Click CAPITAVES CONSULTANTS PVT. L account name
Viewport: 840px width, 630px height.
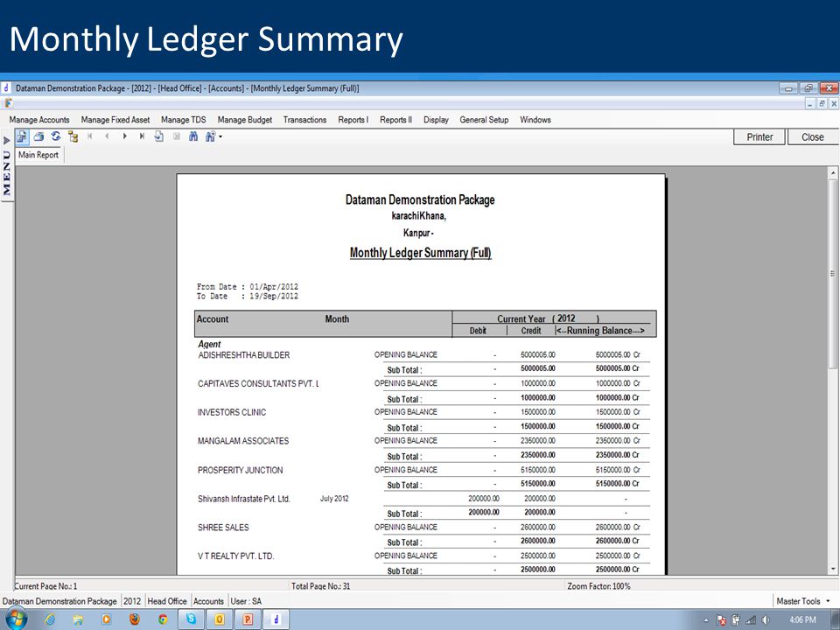(258, 383)
